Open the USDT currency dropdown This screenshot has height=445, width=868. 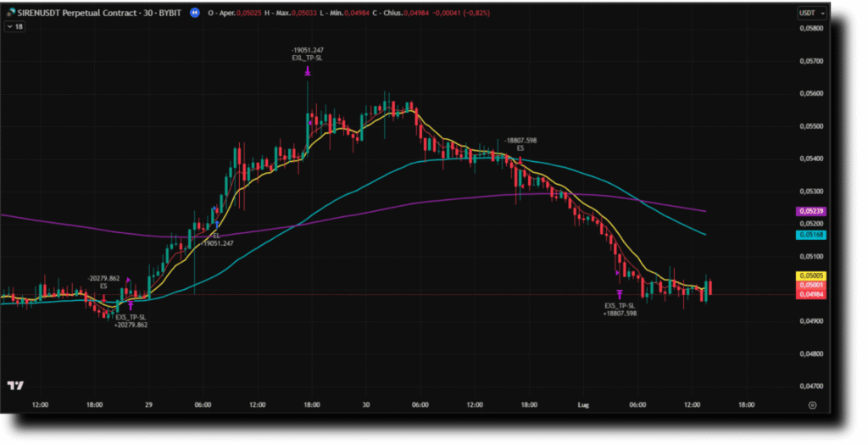tap(811, 14)
